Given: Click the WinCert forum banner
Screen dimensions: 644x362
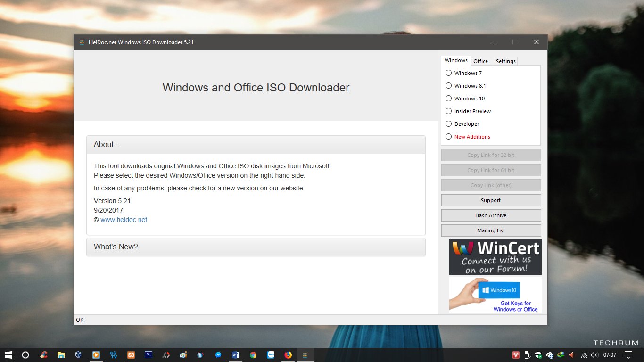Looking at the screenshot, I should (x=495, y=257).
